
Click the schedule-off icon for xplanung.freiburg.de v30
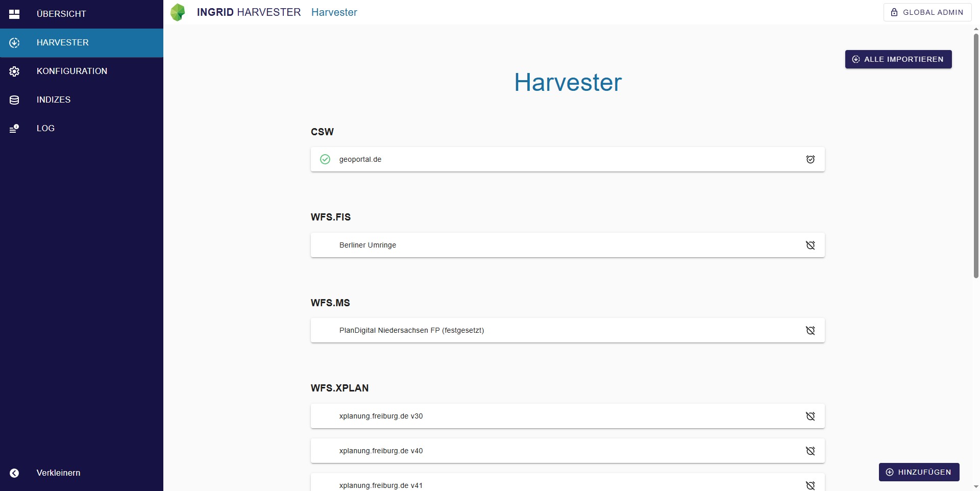point(810,416)
